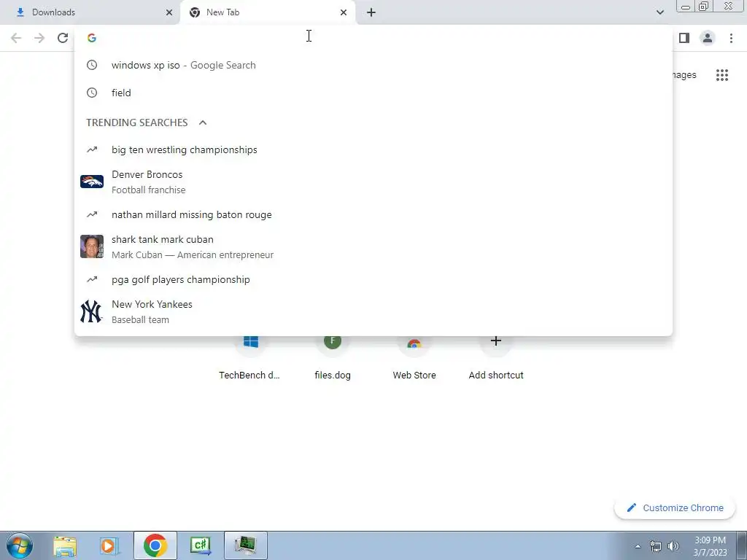The width and height of the screenshot is (747, 560).
Task: Pick 'big ten wrestling championships' suggestion
Action: [x=373, y=149]
